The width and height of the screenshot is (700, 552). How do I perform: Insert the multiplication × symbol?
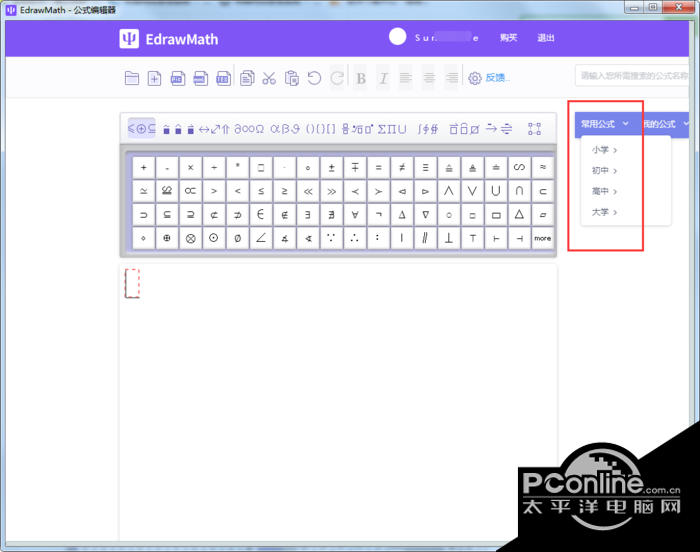point(191,167)
